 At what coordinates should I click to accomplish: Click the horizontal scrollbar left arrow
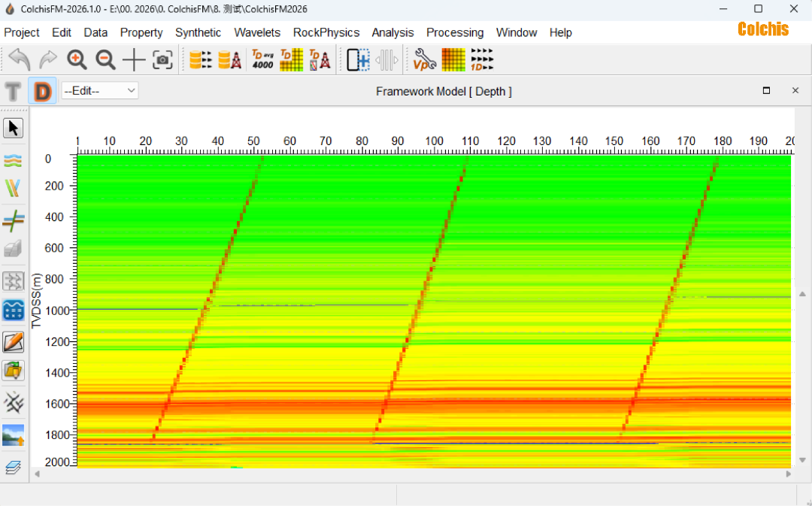(x=37, y=474)
